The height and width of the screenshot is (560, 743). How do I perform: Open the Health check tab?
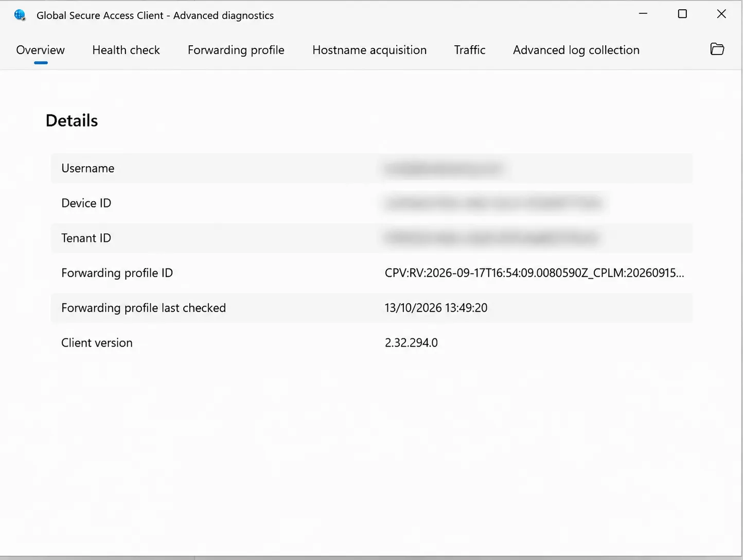(126, 50)
